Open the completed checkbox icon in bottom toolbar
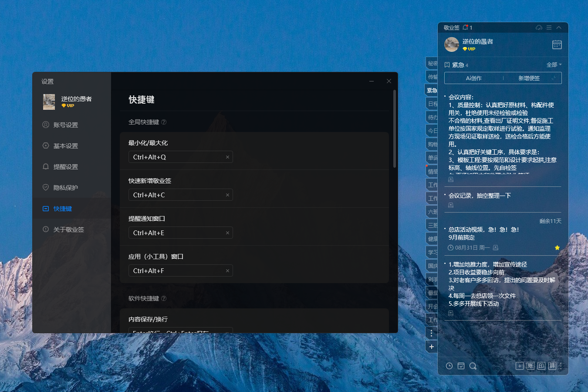Viewport: 588px width, 392px height. click(x=461, y=366)
